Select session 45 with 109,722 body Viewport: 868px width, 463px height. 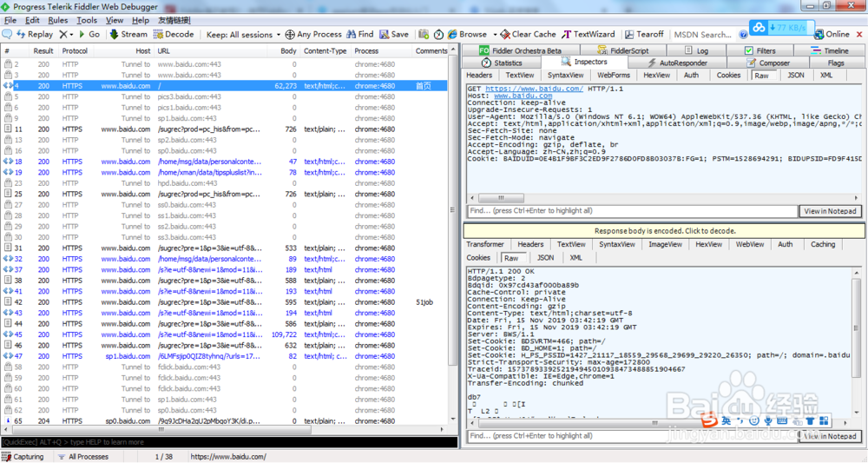(226, 334)
